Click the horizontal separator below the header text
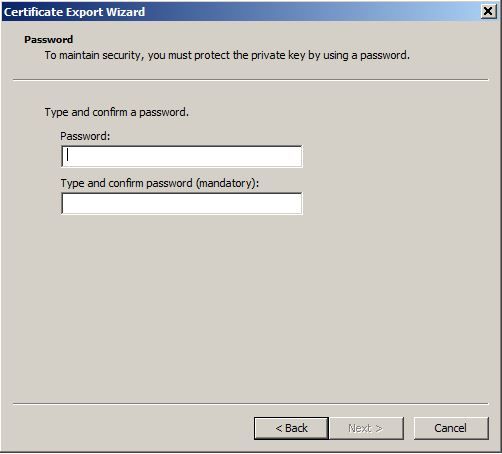This screenshot has width=502, height=454. click(251, 80)
